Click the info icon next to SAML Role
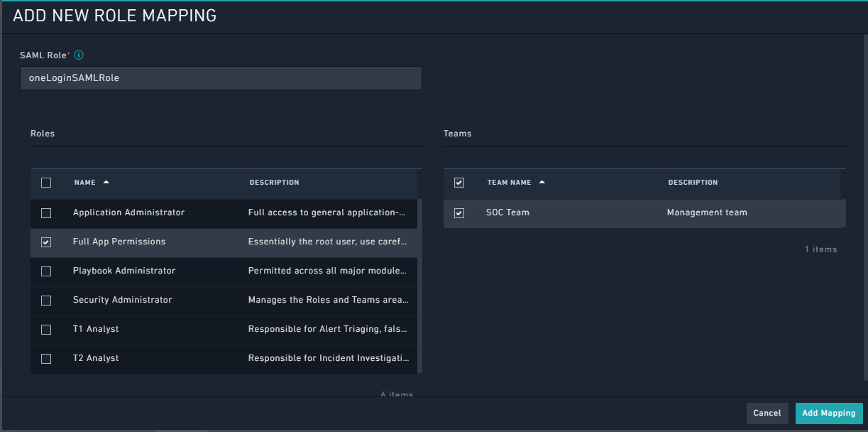This screenshot has width=868, height=432. [x=78, y=55]
